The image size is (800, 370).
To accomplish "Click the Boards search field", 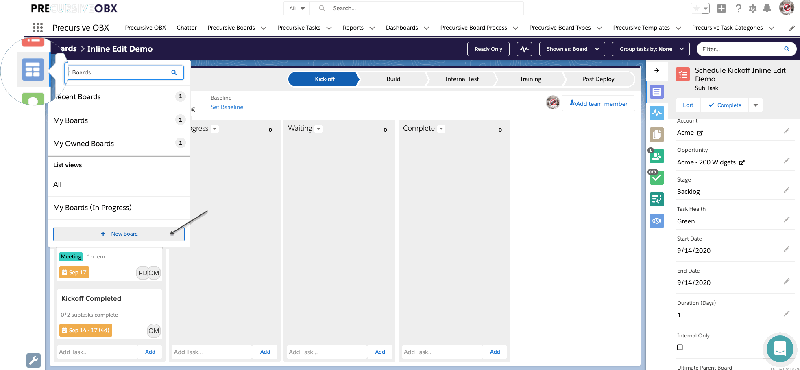I will [x=124, y=72].
